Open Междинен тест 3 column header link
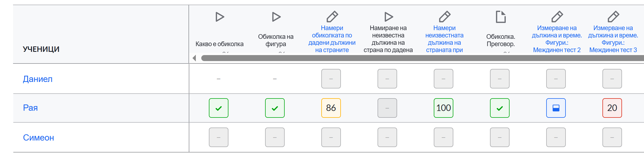Image resolution: width=644 pixels, height=159 pixels. (613, 39)
